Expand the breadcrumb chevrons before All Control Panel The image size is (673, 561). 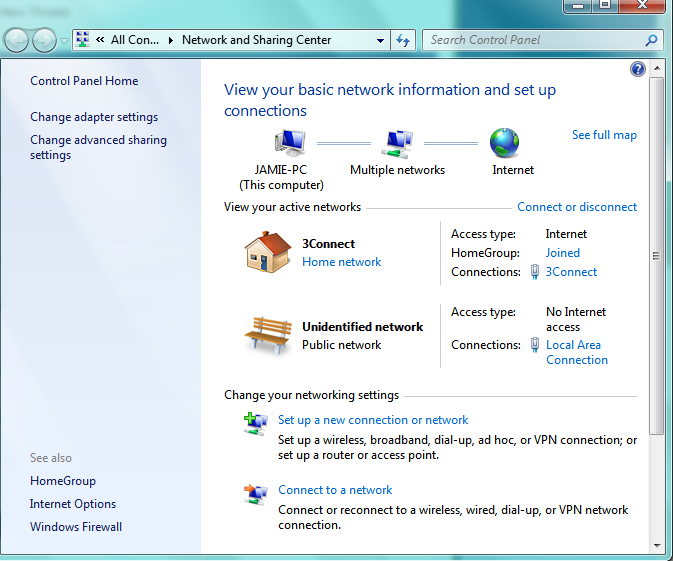[x=100, y=40]
